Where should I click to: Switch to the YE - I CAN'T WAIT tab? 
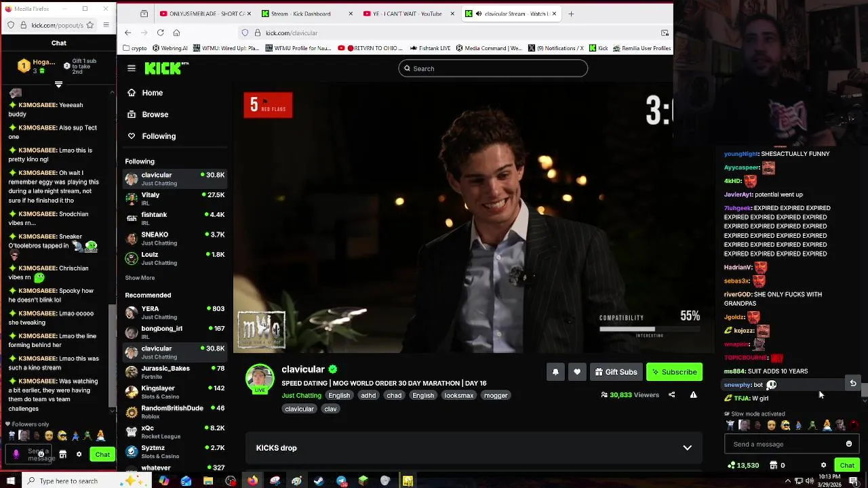(x=408, y=14)
